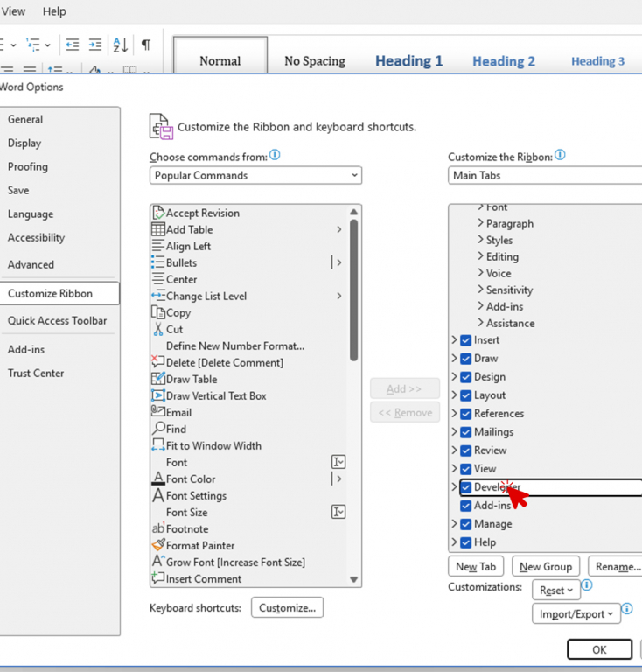Select Draw Vertical Text Box icon
Viewport: 642px width, 672px height.
(158, 395)
